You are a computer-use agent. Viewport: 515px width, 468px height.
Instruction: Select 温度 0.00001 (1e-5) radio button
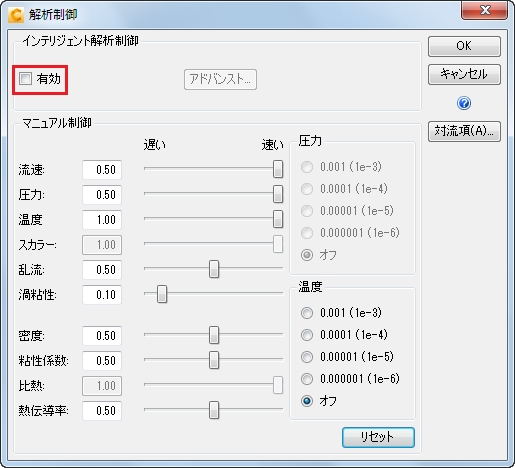coord(307,357)
